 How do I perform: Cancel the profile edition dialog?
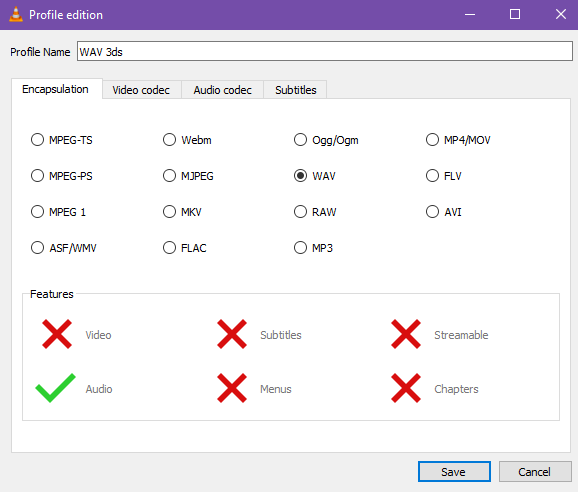click(535, 471)
